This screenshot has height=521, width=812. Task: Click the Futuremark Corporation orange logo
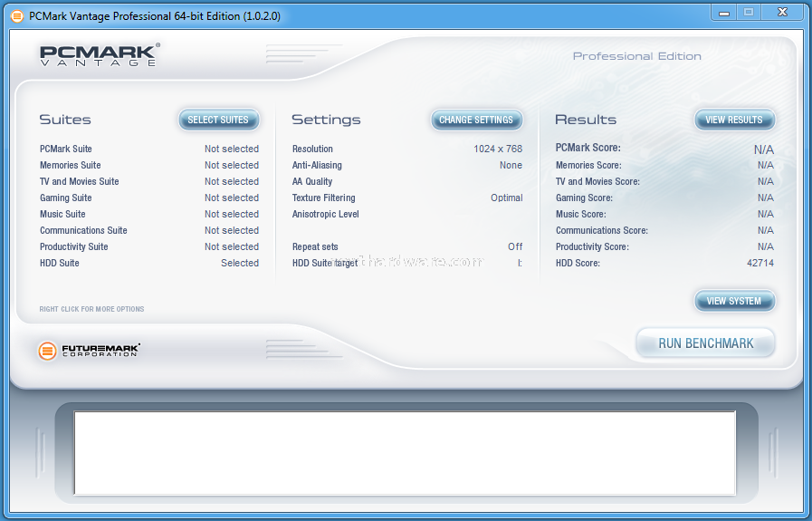[x=47, y=351]
